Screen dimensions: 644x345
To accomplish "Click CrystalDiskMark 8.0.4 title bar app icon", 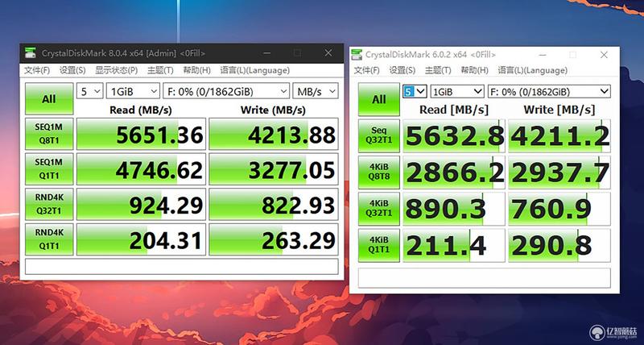I will [x=30, y=53].
